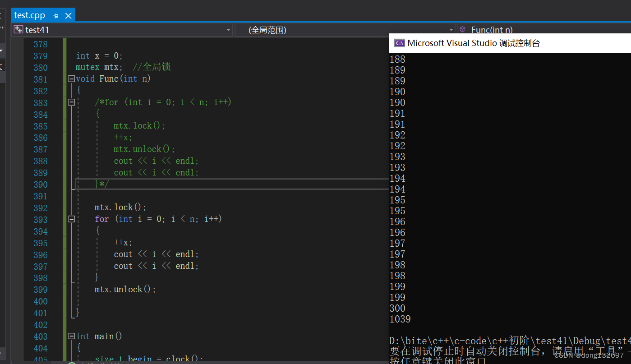The image size is (631, 364).
Task: Click line number 402 in the margin
Action: (x=41, y=325)
